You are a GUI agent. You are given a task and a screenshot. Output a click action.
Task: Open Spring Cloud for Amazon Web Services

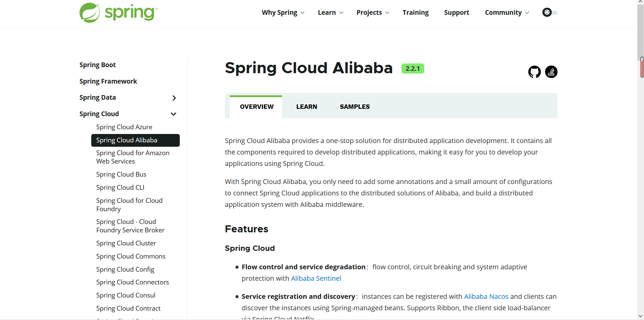point(133,157)
